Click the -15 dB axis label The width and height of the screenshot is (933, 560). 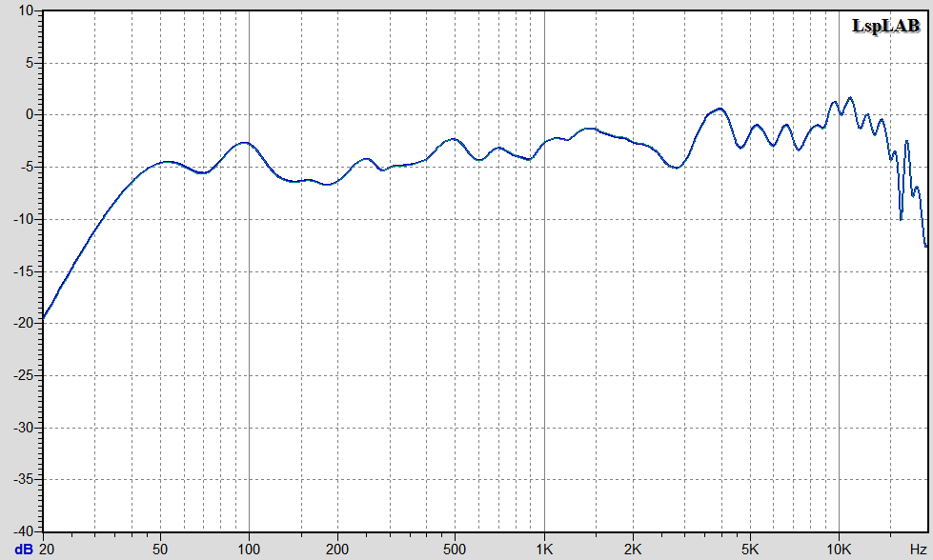(x=24, y=271)
